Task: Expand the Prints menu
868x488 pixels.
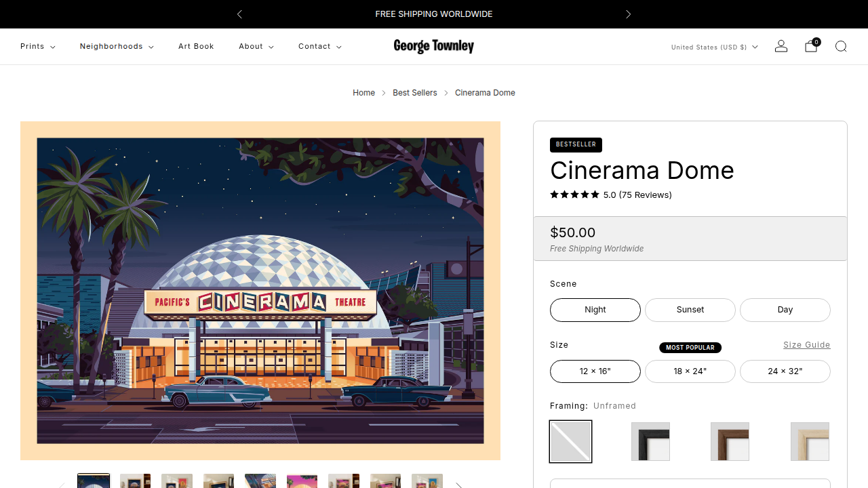Action: 38,46
